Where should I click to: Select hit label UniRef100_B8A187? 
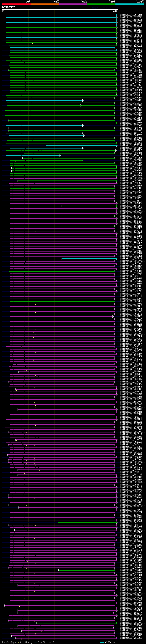[131, 53]
